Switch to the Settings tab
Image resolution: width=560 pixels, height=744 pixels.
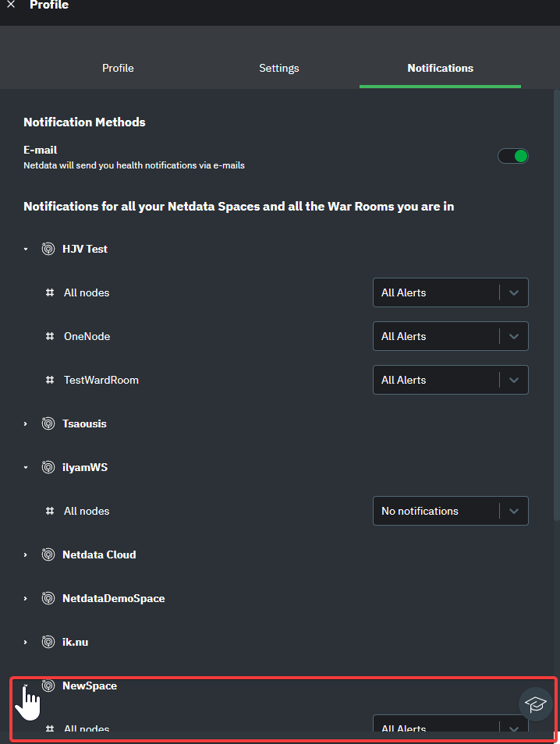pos(278,68)
